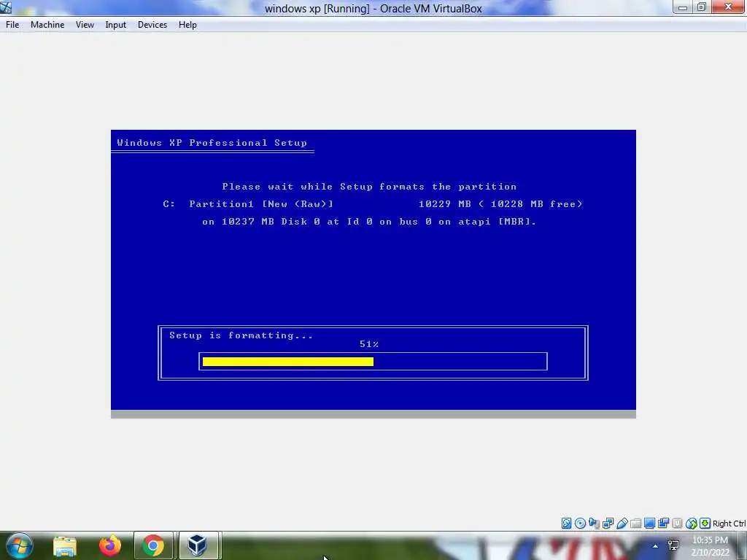The width and height of the screenshot is (747, 560).
Task: Open the Help menu
Action: (x=187, y=25)
